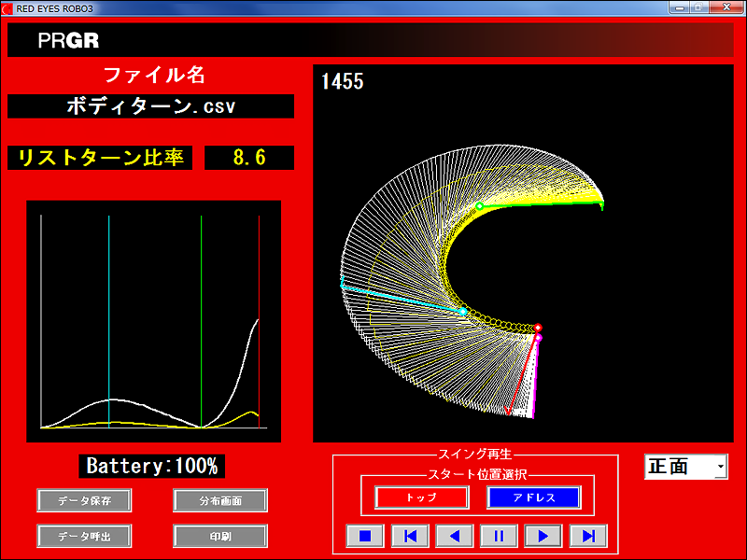The width and height of the screenshot is (747, 560).
Task: Select トップ as the start position
Action: [x=421, y=497]
